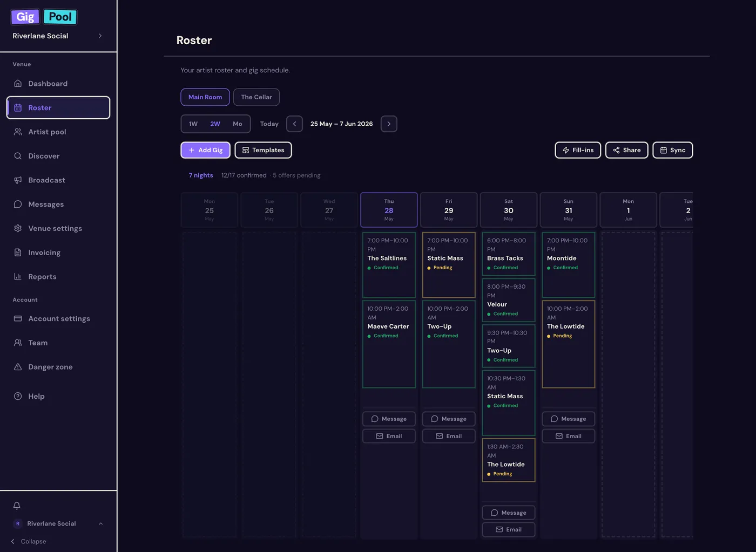756x552 pixels.
Task: Open Dashboard from the sidebar
Action: pos(58,84)
